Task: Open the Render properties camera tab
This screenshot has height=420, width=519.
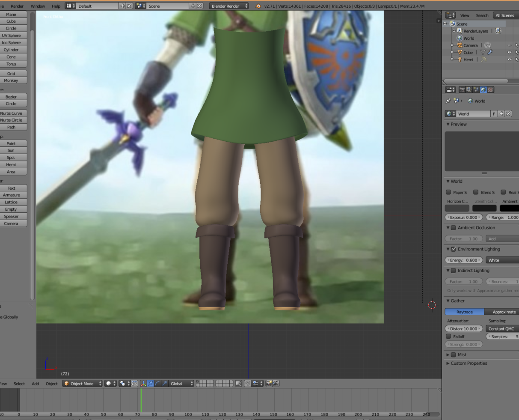Action: 462,90
